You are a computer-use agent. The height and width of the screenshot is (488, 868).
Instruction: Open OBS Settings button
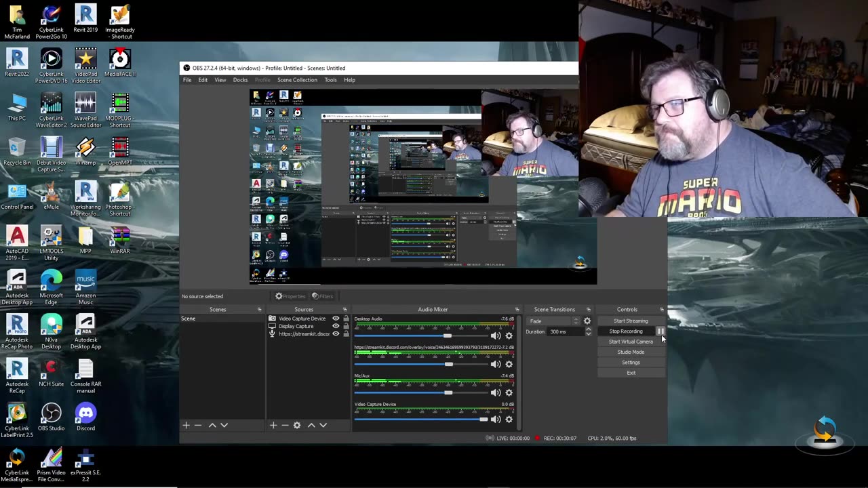(x=631, y=362)
